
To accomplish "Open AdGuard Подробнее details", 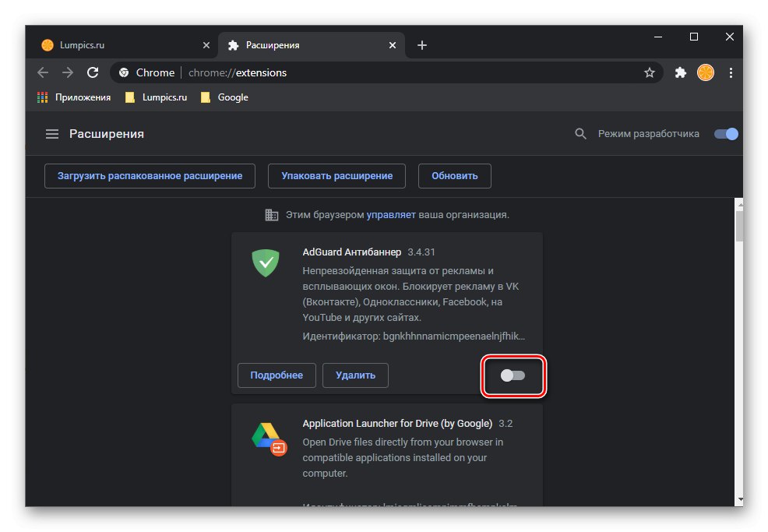I will (277, 375).
